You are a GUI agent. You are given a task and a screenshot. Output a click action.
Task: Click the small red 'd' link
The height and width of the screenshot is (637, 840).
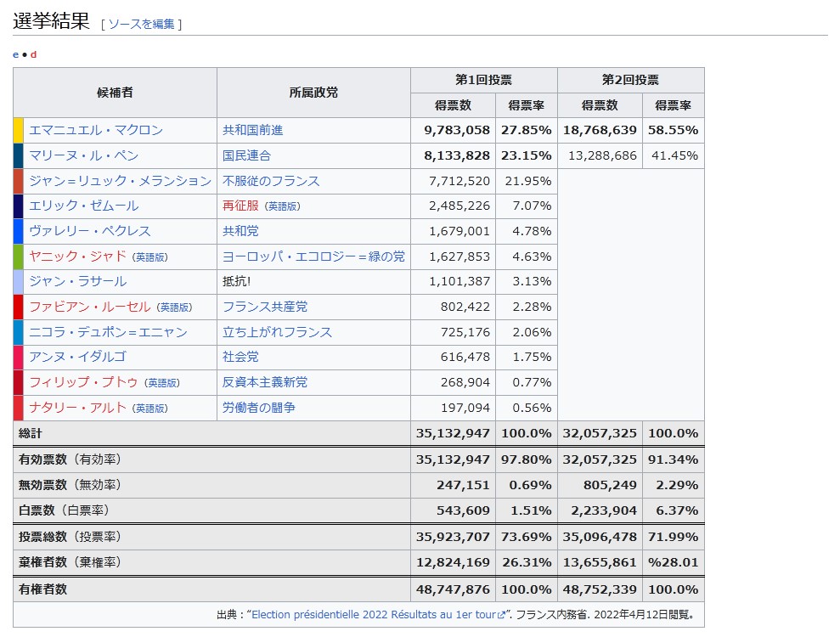pos(34,54)
